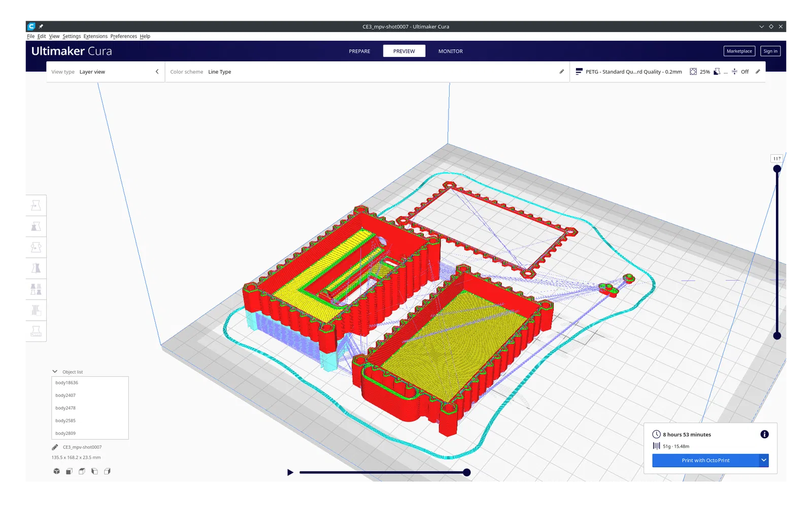The height and width of the screenshot is (512, 812).
Task: Switch to 3D perspective view cube
Action: coord(56,471)
